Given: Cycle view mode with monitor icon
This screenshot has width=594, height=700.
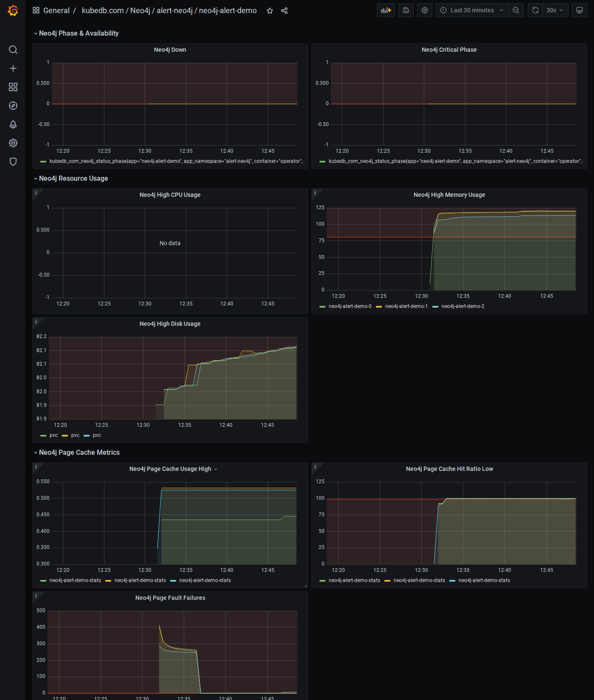Looking at the screenshot, I should (x=580, y=10).
